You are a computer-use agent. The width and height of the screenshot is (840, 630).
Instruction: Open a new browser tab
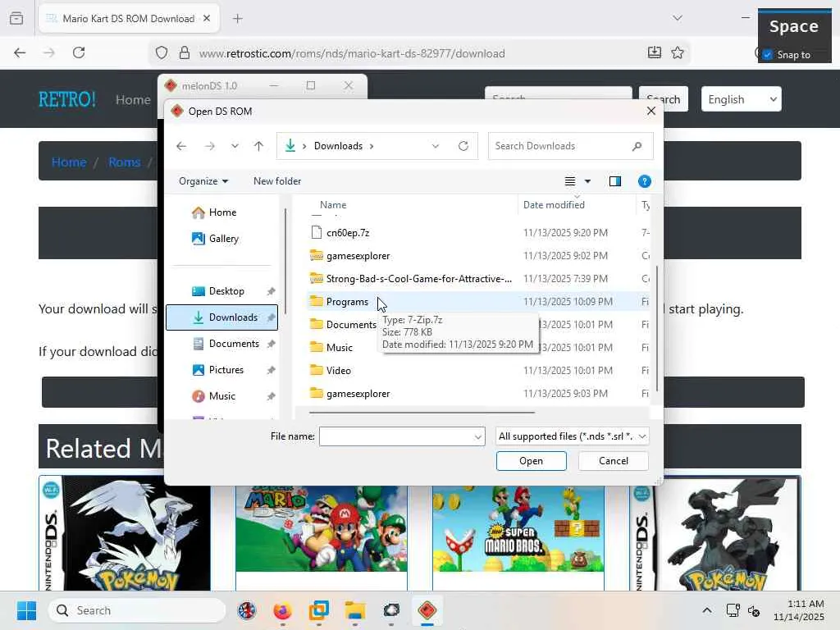238,18
